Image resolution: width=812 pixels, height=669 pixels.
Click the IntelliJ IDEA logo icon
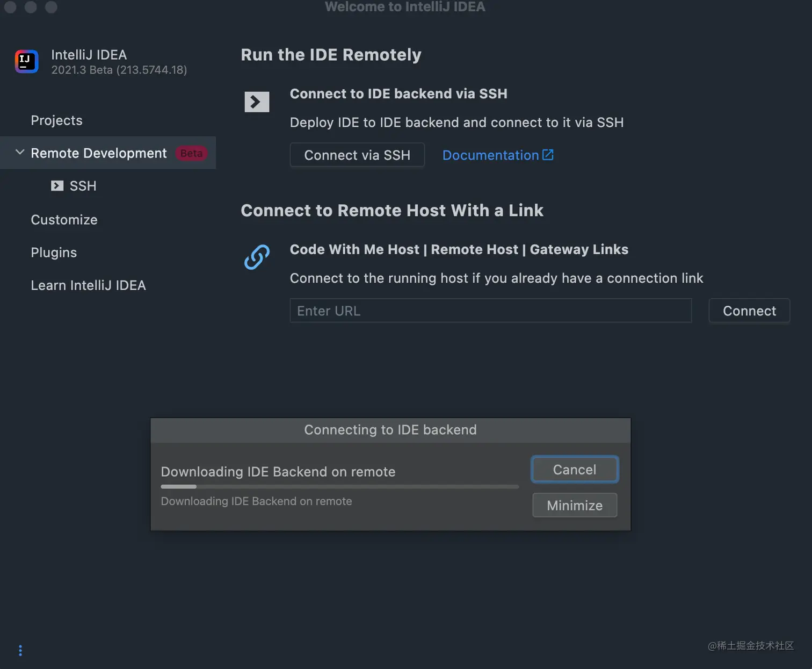(x=26, y=61)
